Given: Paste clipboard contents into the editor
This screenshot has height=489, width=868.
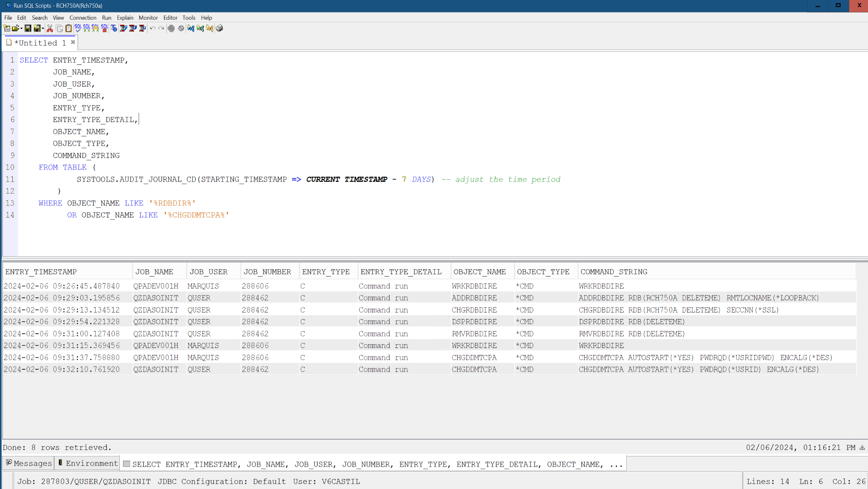Looking at the screenshot, I should (68, 28).
